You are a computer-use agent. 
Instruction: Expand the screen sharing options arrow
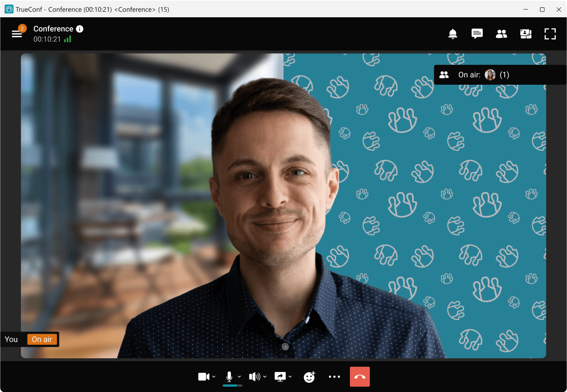tap(290, 377)
